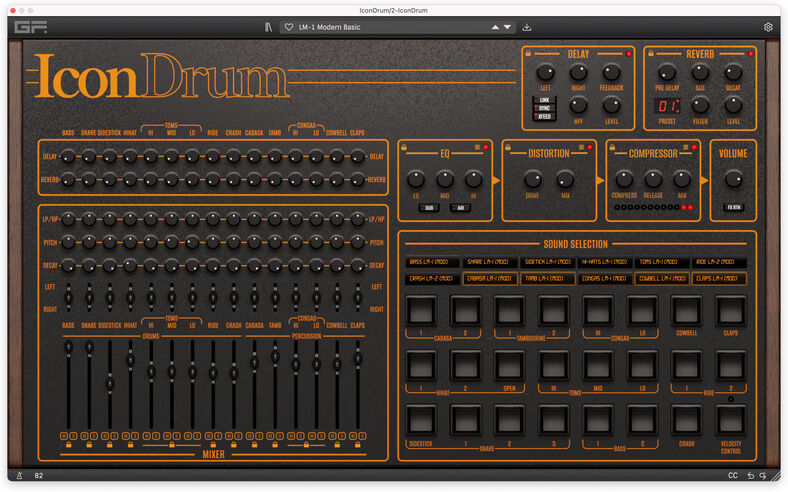Lock the Reverb section padlock
This screenshot has height=492, width=788.
651,53
